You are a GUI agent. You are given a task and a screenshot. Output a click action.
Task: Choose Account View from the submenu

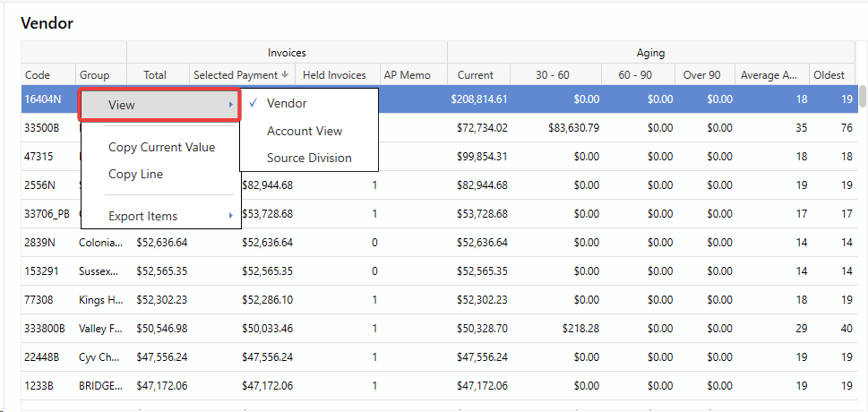pos(305,131)
